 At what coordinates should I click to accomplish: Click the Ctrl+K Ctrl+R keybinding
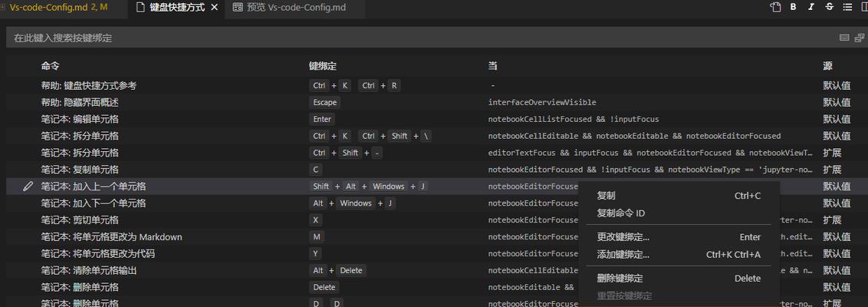(x=355, y=85)
